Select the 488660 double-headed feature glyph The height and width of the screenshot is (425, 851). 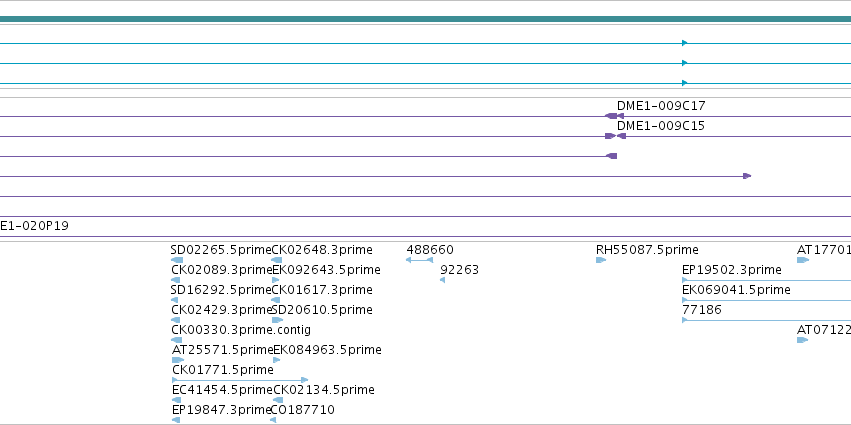click(419, 260)
